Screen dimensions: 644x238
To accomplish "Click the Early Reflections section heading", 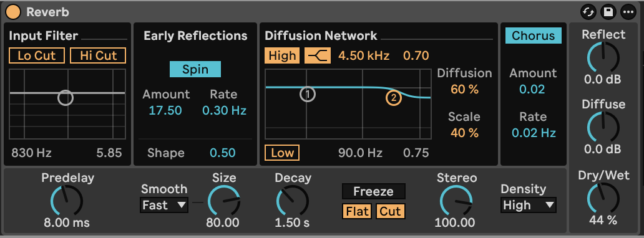I will pos(195,36).
